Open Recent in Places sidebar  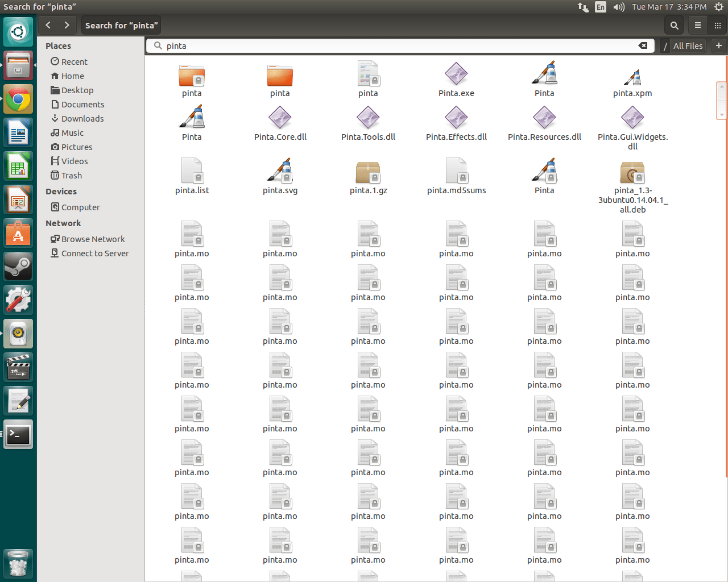[x=74, y=61]
